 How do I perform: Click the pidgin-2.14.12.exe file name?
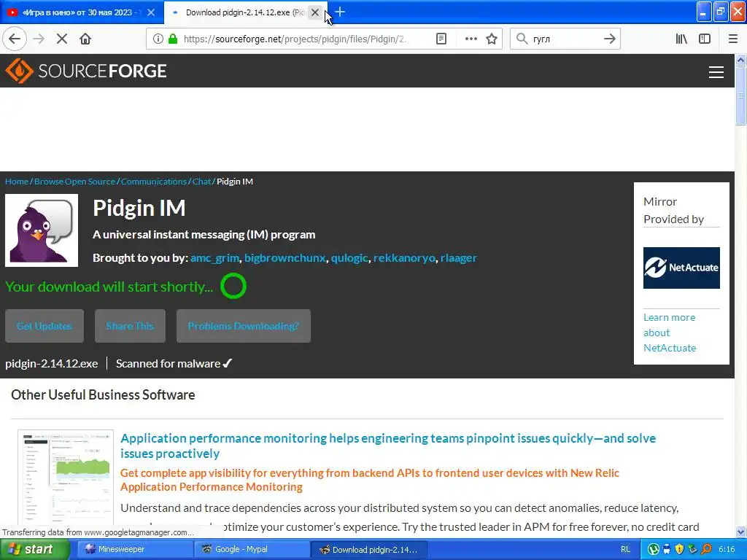coord(52,364)
